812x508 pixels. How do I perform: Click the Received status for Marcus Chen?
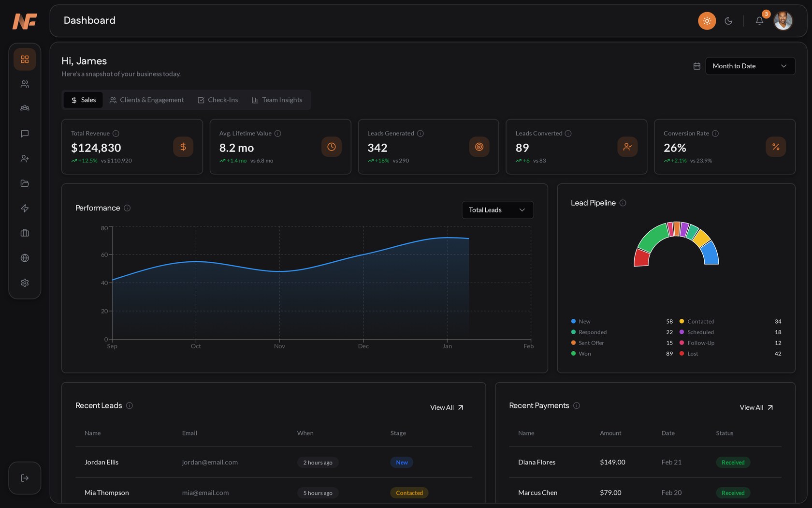(x=733, y=493)
